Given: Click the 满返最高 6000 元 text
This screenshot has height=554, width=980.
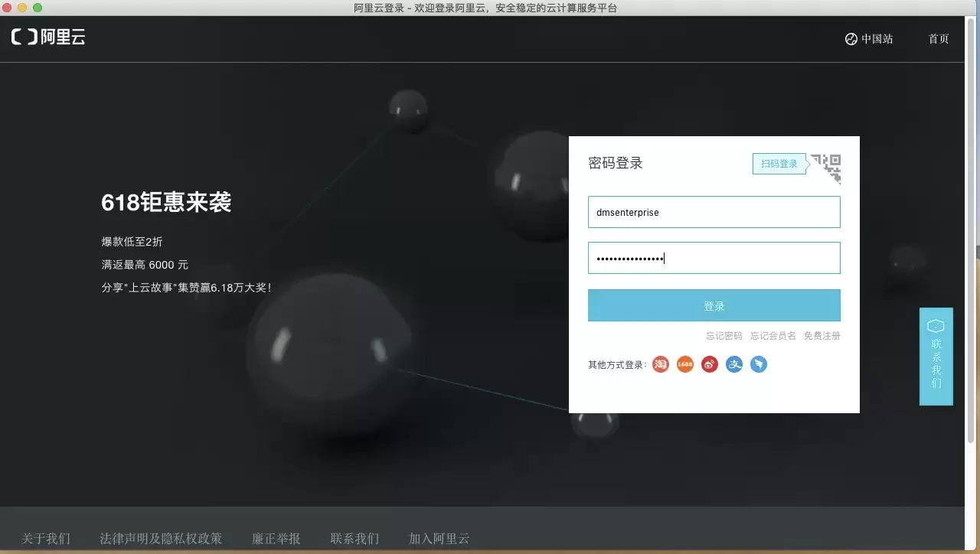Looking at the screenshot, I should point(145,265).
